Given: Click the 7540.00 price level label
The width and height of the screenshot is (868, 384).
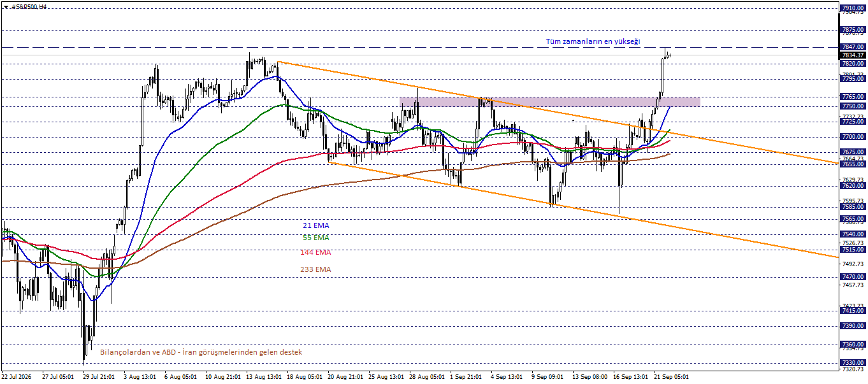Looking at the screenshot, I should pyautogui.click(x=853, y=234).
